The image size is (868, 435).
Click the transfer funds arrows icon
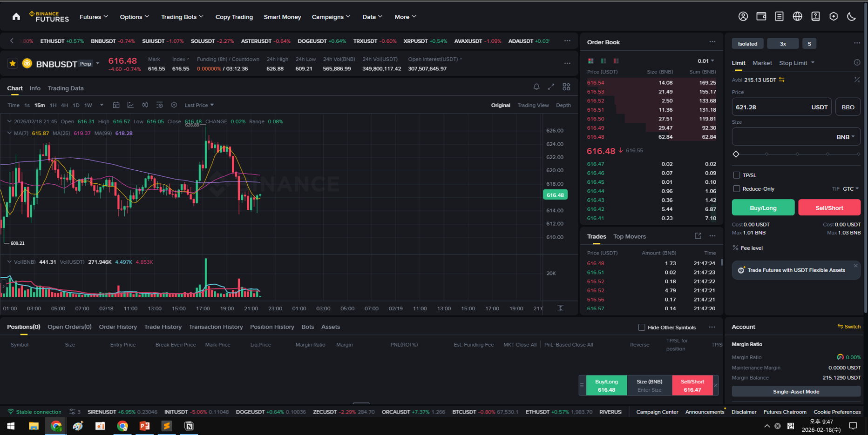(x=781, y=80)
